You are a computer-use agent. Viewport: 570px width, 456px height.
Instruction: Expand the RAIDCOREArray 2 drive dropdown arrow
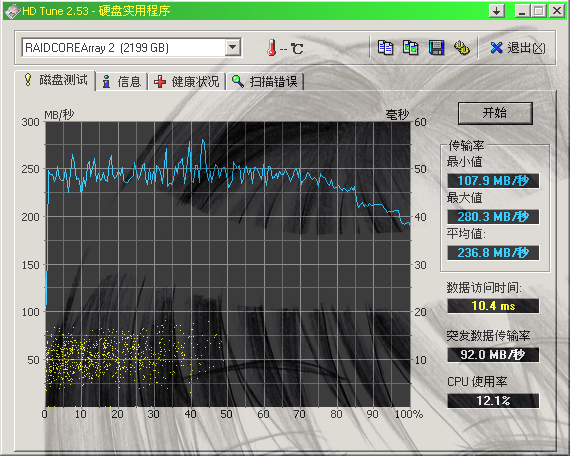[233, 47]
